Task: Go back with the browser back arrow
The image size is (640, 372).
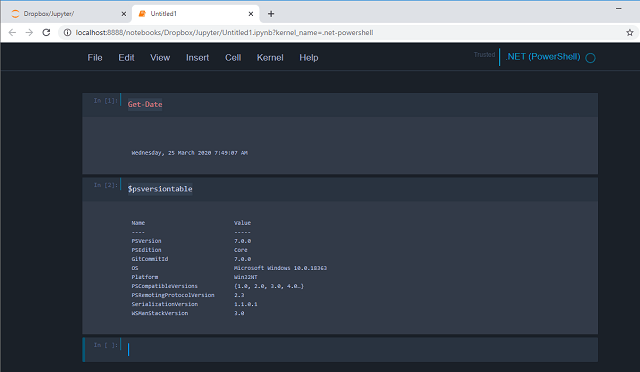Action: pos(12,33)
